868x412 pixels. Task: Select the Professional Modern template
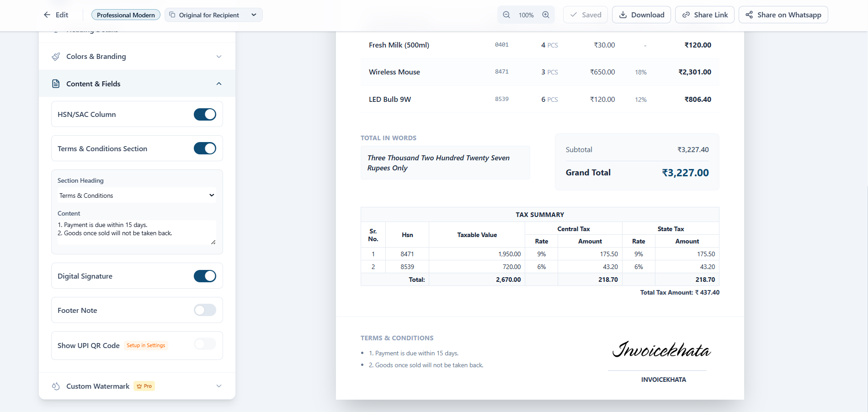coord(125,14)
